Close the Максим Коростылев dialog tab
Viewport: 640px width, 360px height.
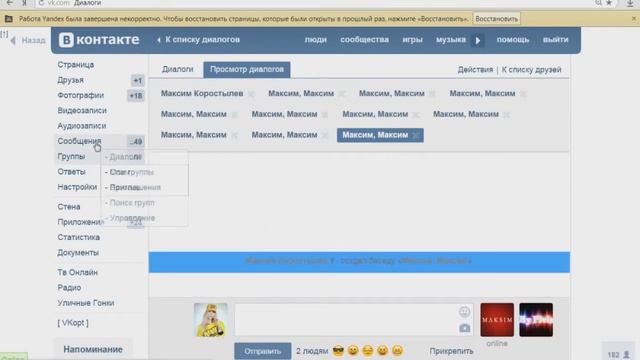tap(251, 94)
